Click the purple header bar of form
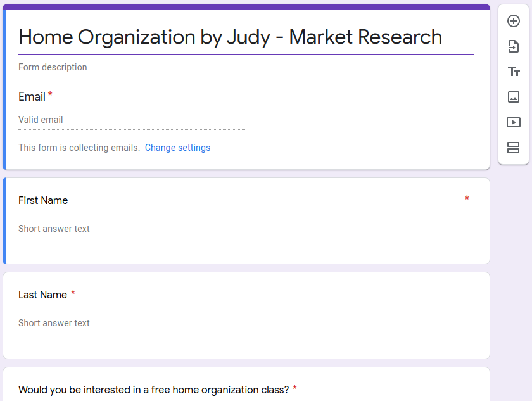 [x=246, y=7]
